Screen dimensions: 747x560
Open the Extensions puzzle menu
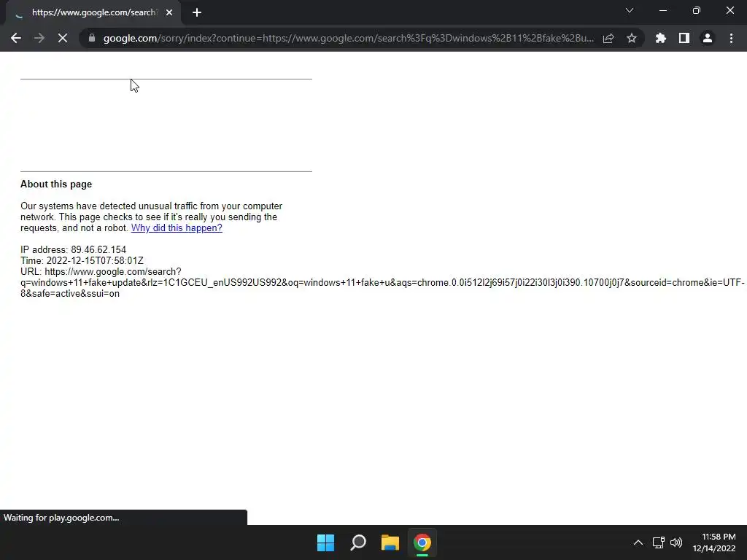(661, 38)
